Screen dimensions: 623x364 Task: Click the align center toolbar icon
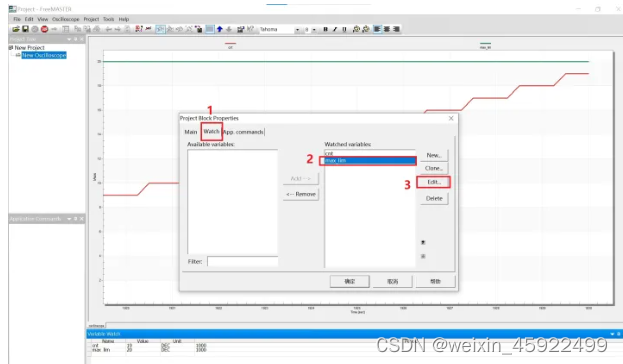click(387, 29)
